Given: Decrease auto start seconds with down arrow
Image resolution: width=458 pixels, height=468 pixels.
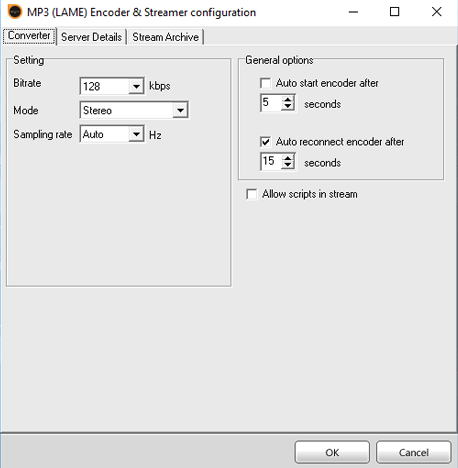Looking at the screenshot, I should (288, 107).
